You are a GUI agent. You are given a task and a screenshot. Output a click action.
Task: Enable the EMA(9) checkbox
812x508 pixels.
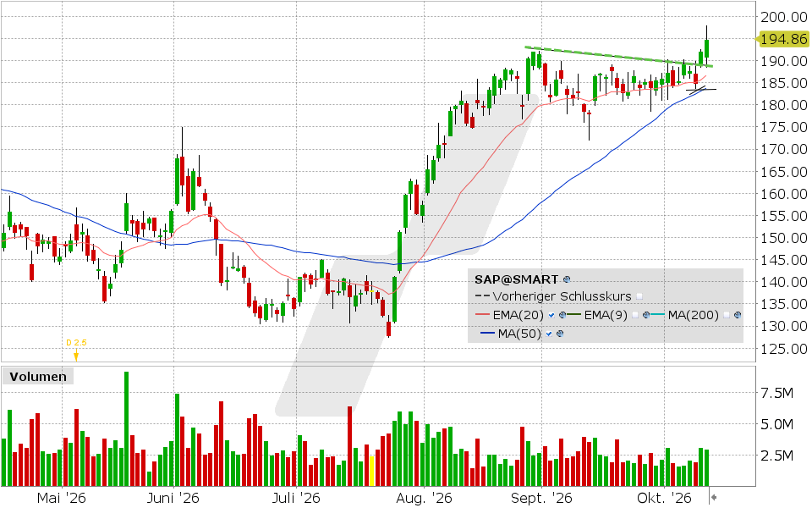click(x=635, y=315)
